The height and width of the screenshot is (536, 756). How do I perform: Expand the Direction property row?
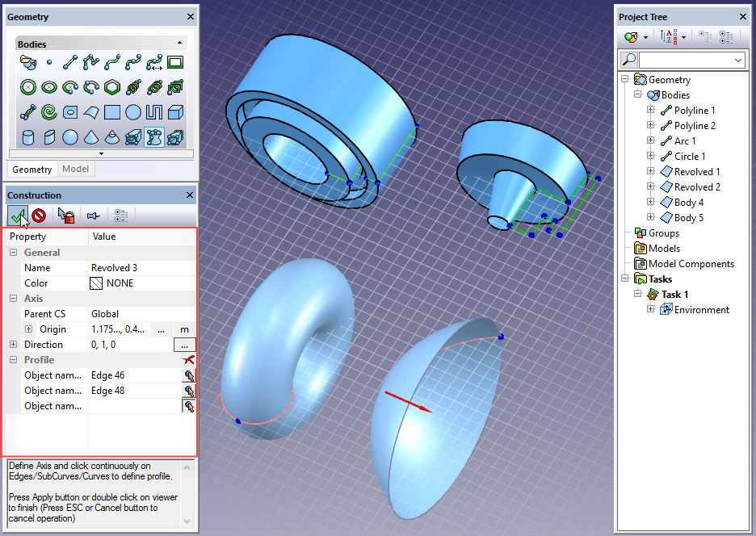click(x=14, y=345)
